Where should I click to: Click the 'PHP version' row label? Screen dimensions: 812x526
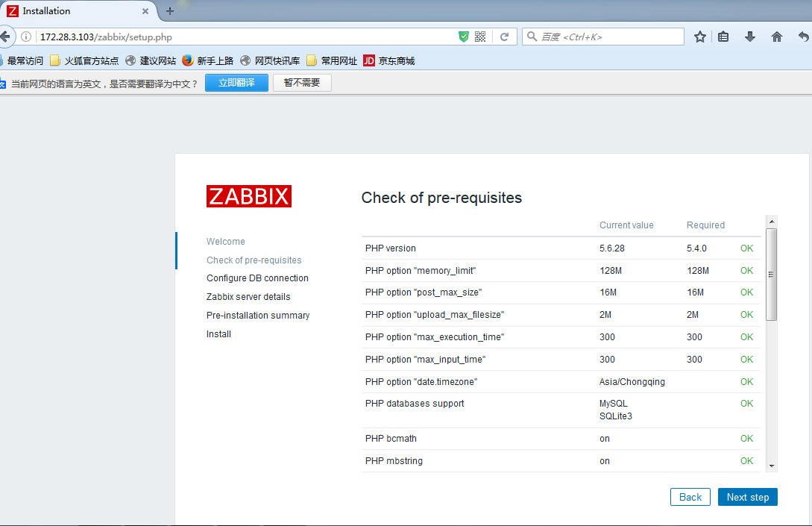pos(391,248)
